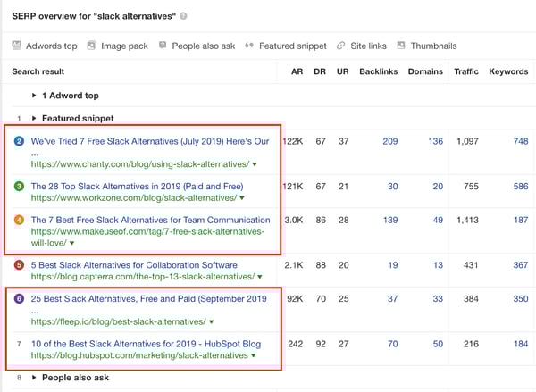Click the help icon beside SERP overview title
The height and width of the screenshot is (392, 536).
point(183,16)
